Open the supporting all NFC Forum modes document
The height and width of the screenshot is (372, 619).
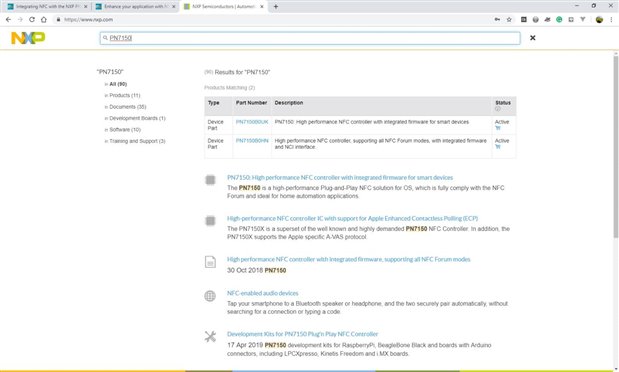[x=349, y=259]
